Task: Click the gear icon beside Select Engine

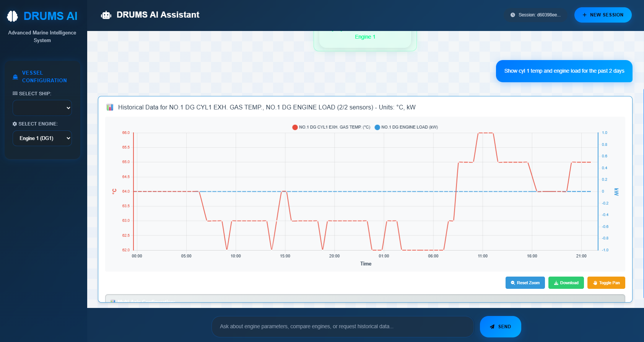Action: tap(15, 124)
